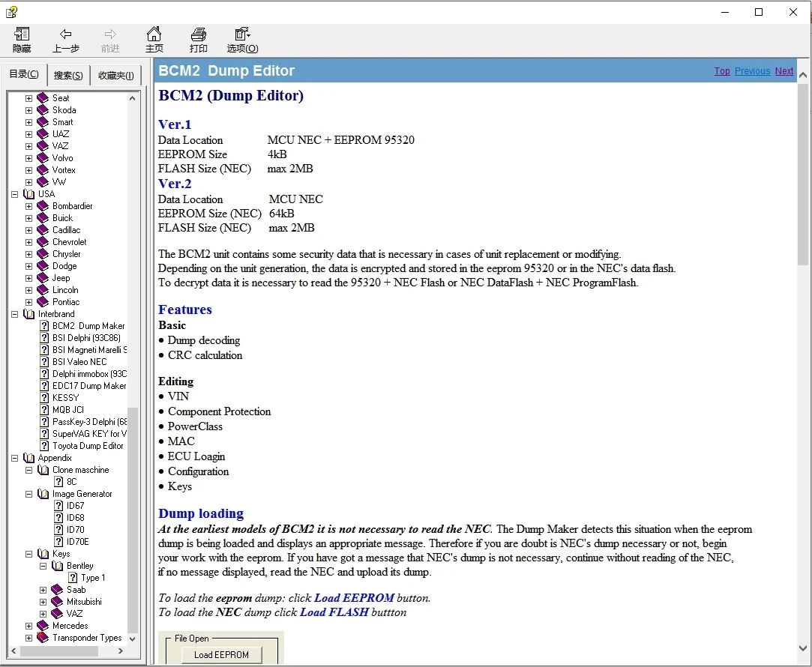812x667 pixels.
Task: Expand the Seat tree node
Action: (x=28, y=97)
